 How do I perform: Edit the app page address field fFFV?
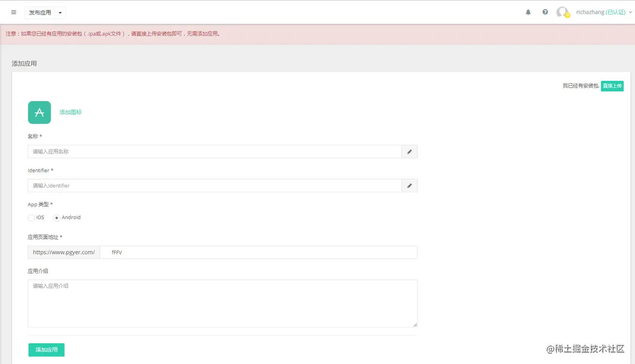[259, 252]
